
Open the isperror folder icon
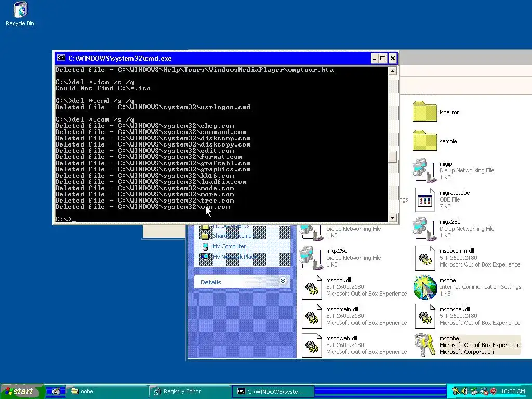pos(424,111)
